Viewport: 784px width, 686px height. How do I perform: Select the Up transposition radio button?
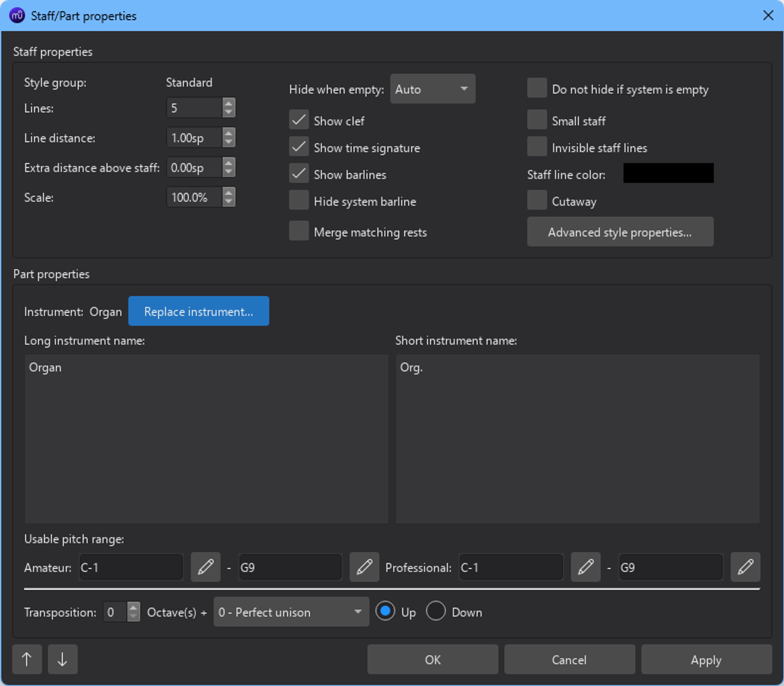[x=385, y=611]
